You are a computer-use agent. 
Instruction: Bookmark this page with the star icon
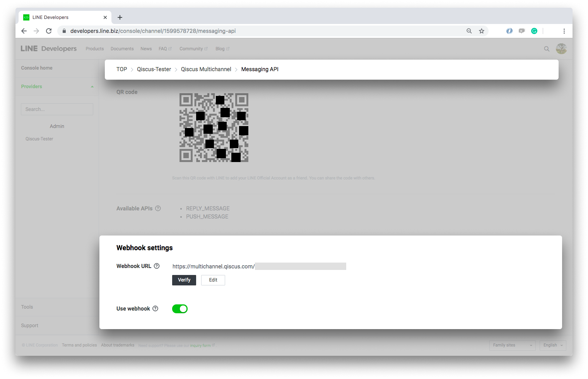pos(482,31)
